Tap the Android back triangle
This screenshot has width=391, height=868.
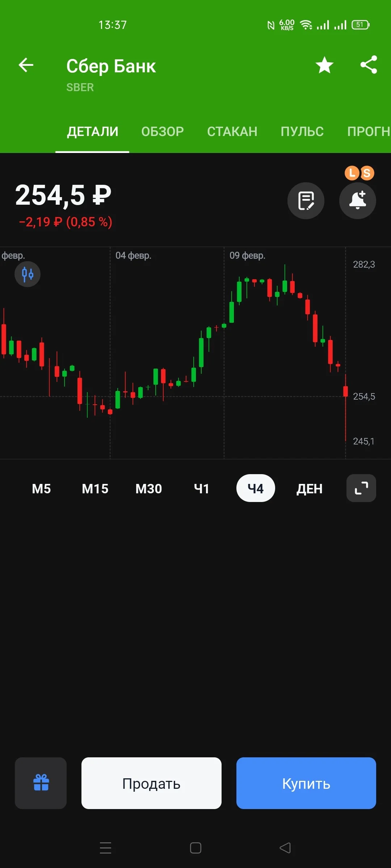[x=285, y=848]
